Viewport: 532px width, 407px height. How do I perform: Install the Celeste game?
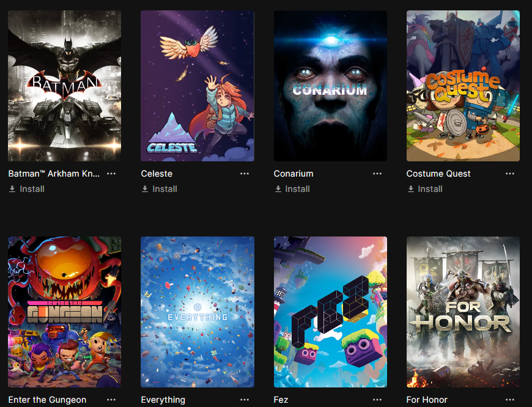[x=159, y=189]
